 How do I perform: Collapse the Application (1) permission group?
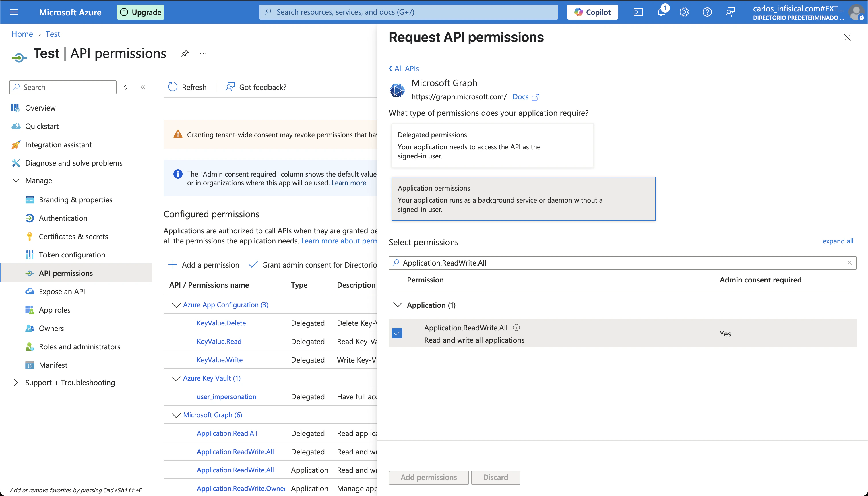click(398, 305)
